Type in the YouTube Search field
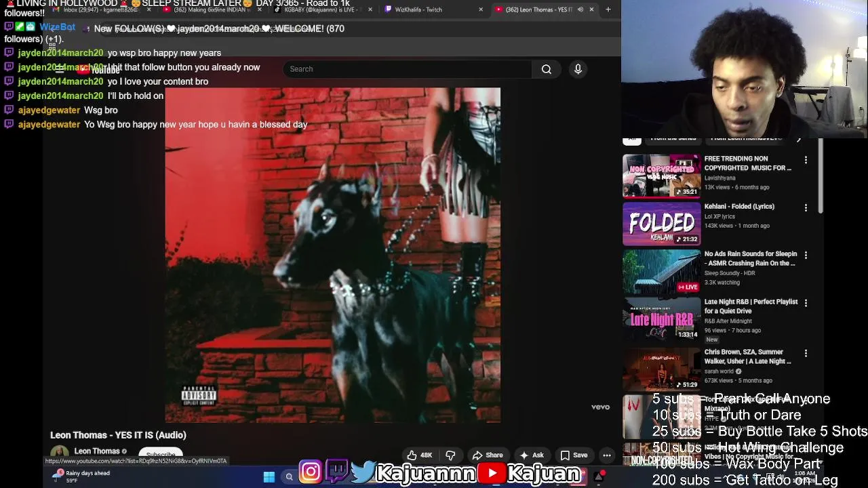 pos(407,69)
